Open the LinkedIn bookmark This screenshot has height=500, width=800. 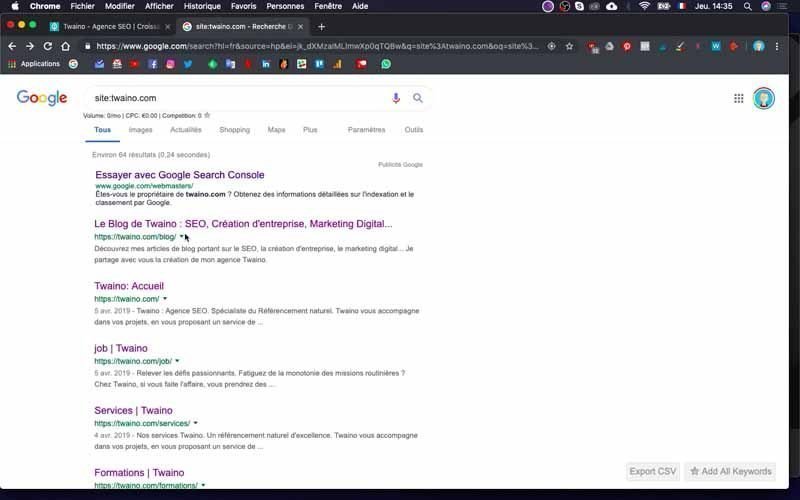point(266,64)
